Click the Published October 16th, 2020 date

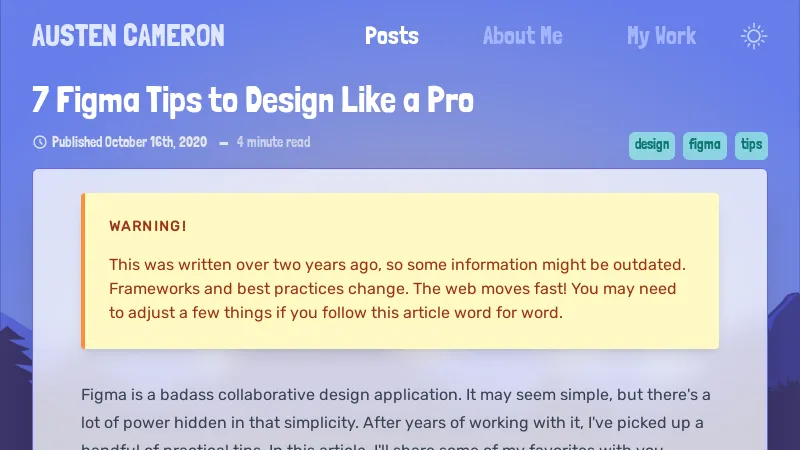130,142
